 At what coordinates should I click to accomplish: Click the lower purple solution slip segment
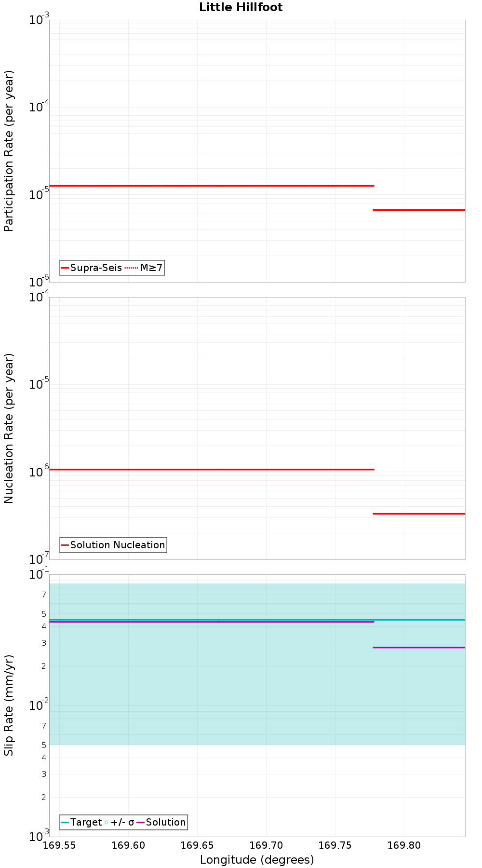[419, 647]
